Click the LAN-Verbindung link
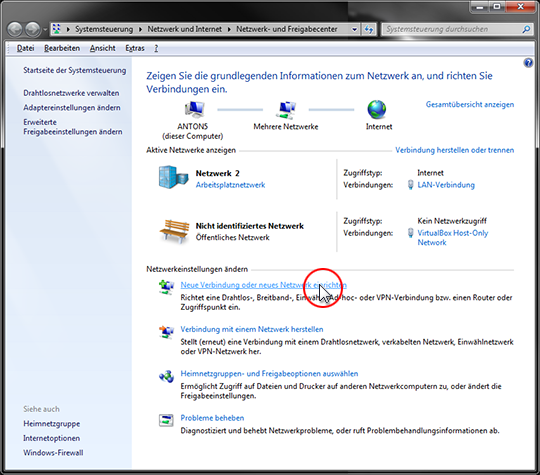The width and height of the screenshot is (540, 475). point(446,185)
